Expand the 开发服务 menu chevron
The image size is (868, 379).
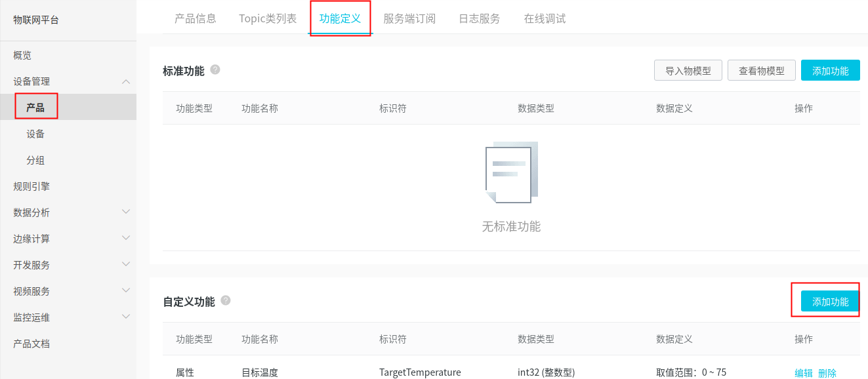click(126, 264)
